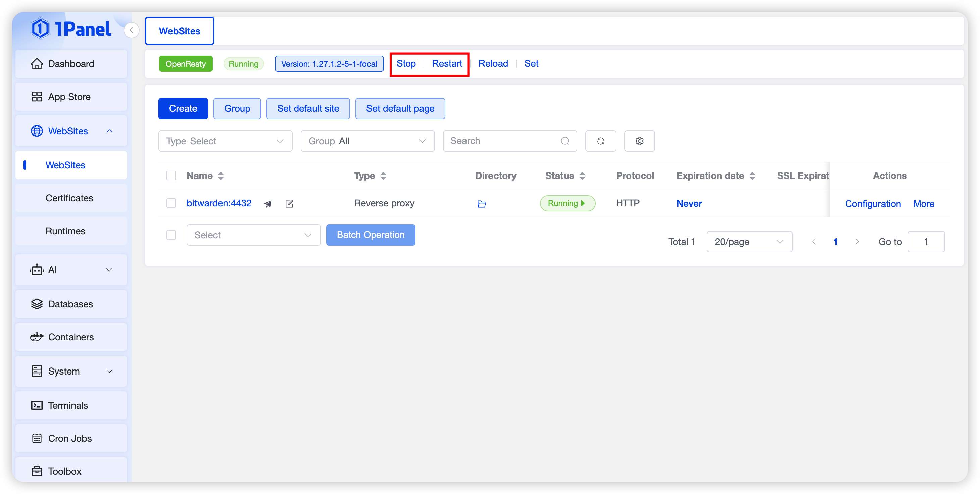Click Restart for OpenResty
The image size is (980, 494).
coord(447,64)
